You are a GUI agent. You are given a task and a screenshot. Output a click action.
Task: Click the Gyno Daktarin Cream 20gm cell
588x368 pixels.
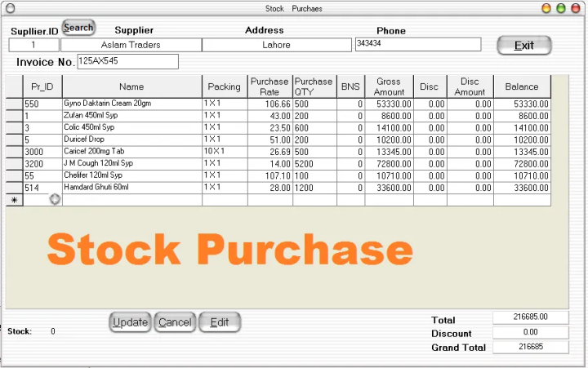tap(132, 104)
